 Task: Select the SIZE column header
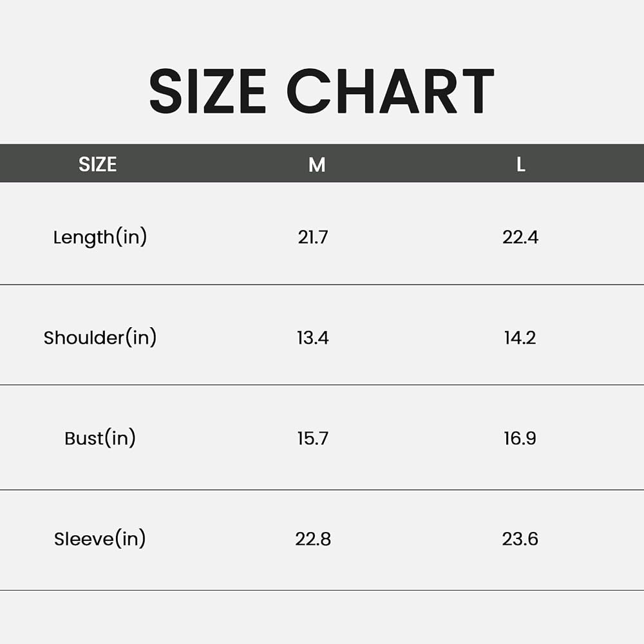(98, 164)
